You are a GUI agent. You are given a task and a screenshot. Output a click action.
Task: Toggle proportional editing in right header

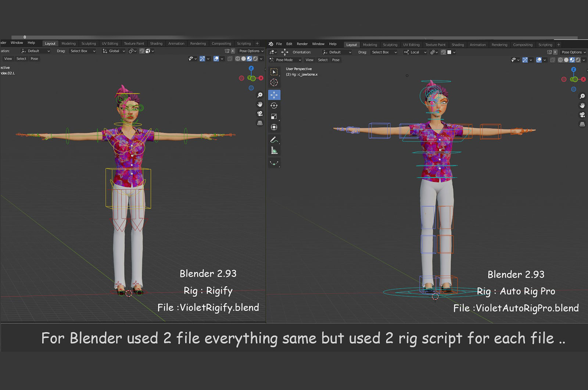444,52
